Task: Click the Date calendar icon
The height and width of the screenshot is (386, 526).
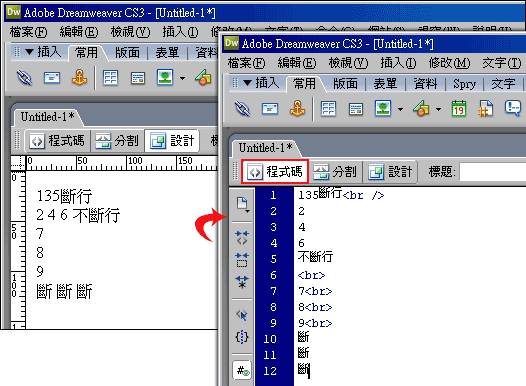Action: point(459,109)
